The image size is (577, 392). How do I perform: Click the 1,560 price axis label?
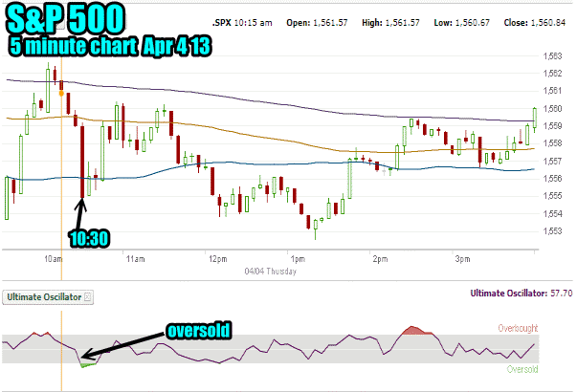point(553,108)
